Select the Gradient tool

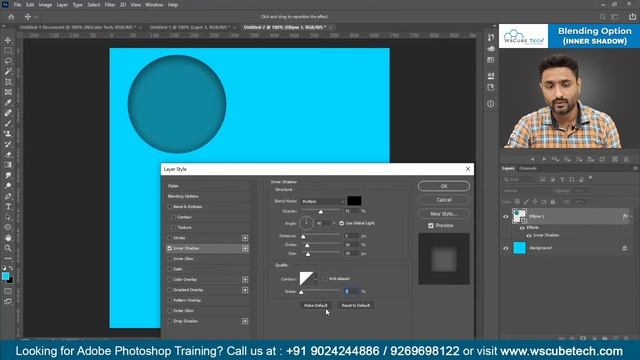pyautogui.click(x=8, y=165)
